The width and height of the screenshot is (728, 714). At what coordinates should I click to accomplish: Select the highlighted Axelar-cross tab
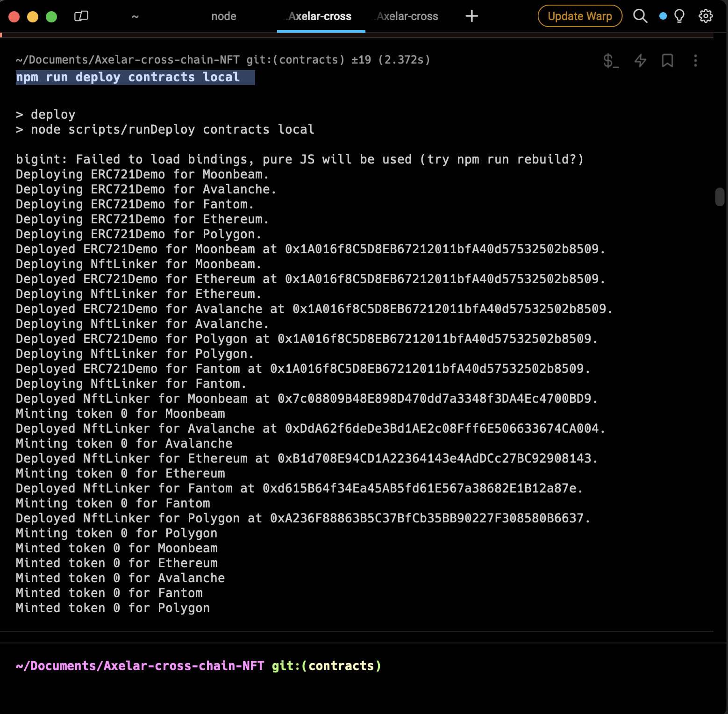pyautogui.click(x=321, y=16)
